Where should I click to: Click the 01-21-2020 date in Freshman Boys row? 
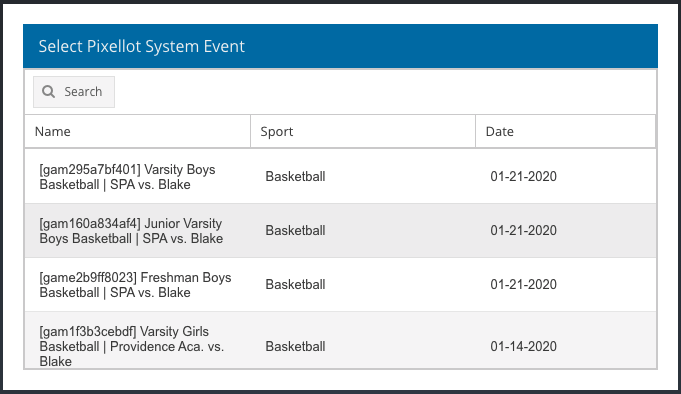pos(523,284)
